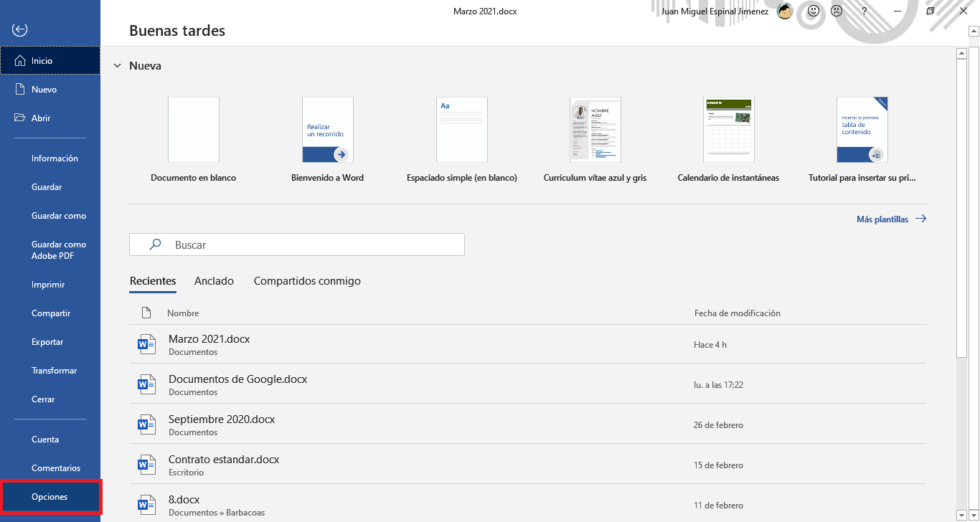The image size is (980, 522).
Task: Click the Escritorio location text
Action: 186,473
